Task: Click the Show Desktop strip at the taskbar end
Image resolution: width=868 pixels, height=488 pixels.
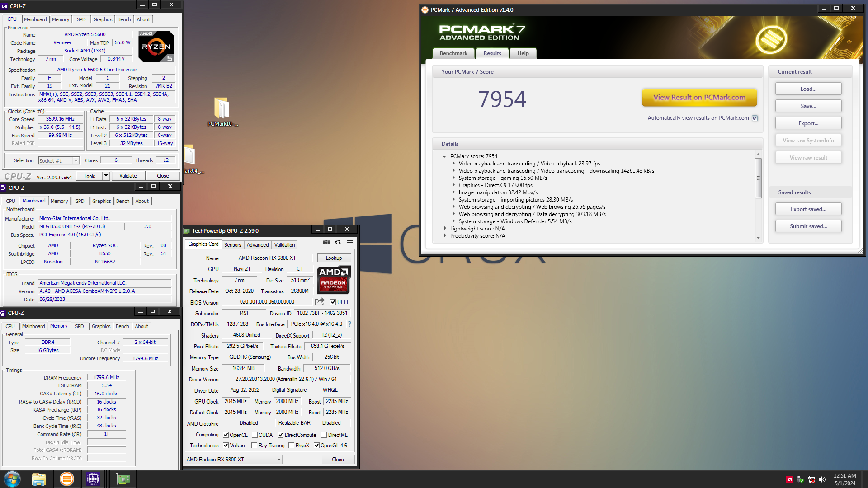Action: click(x=864, y=479)
